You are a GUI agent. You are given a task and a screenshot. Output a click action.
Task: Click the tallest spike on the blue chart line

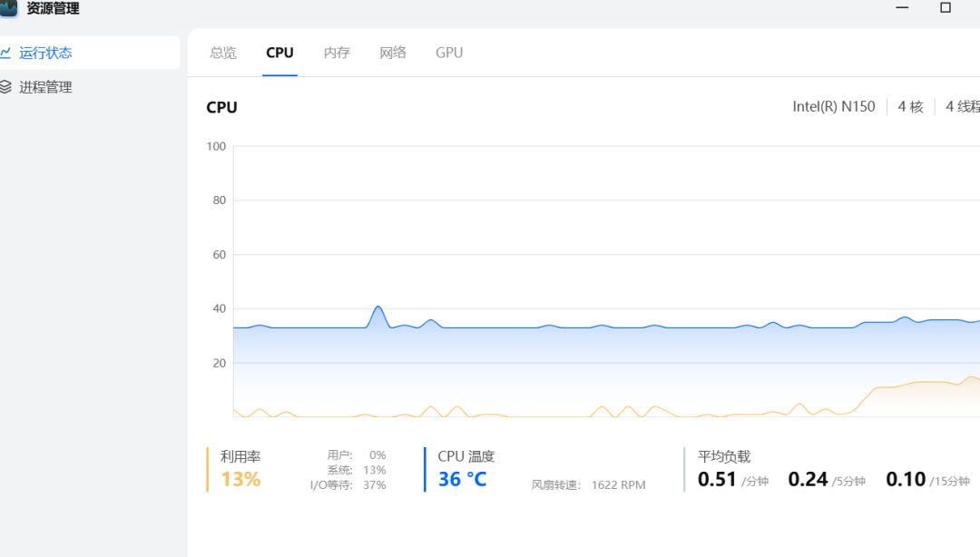(378, 308)
